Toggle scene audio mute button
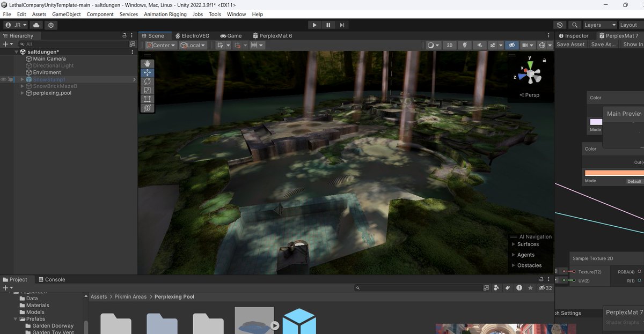This screenshot has height=334, width=644. (x=479, y=45)
